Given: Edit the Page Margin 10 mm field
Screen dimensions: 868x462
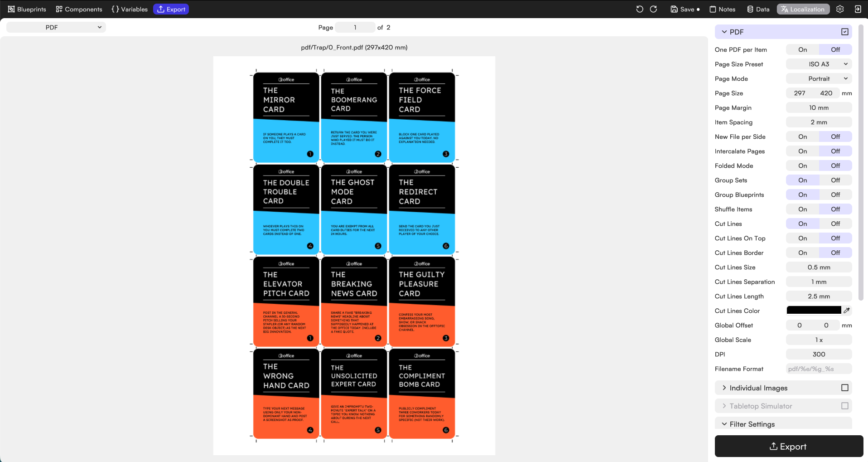Looking at the screenshot, I should tap(819, 107).
